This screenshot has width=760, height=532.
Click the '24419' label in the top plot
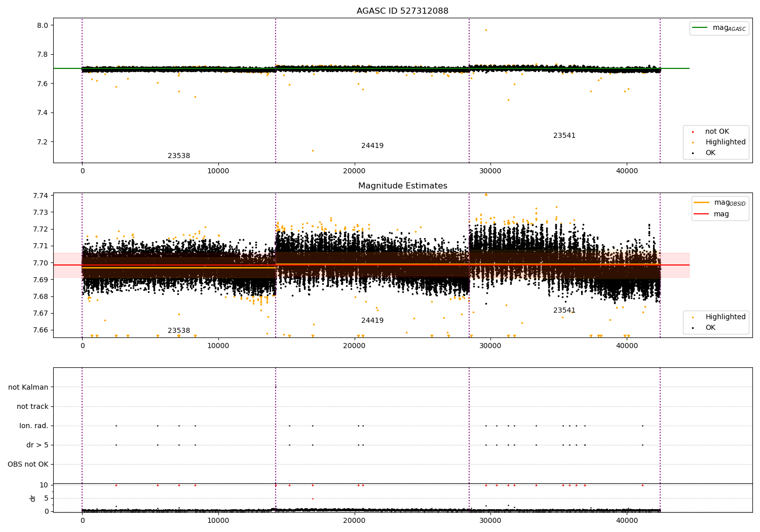(x=372, y=146)
